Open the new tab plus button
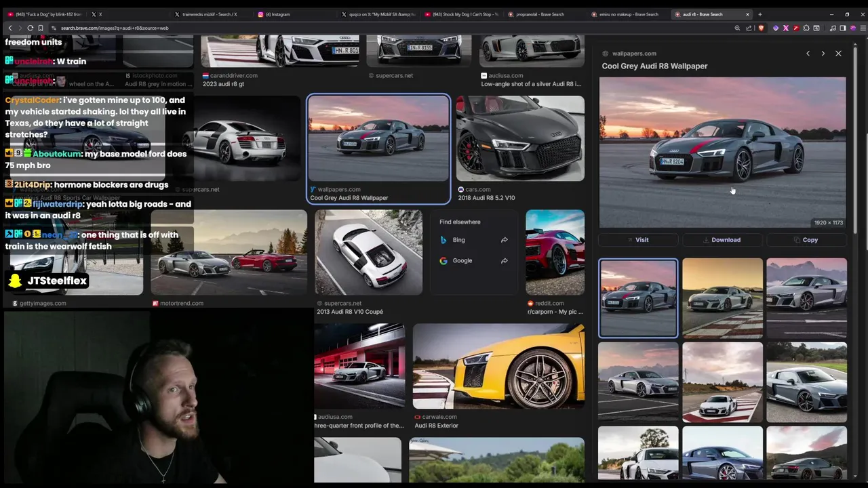 pos(759,14)
